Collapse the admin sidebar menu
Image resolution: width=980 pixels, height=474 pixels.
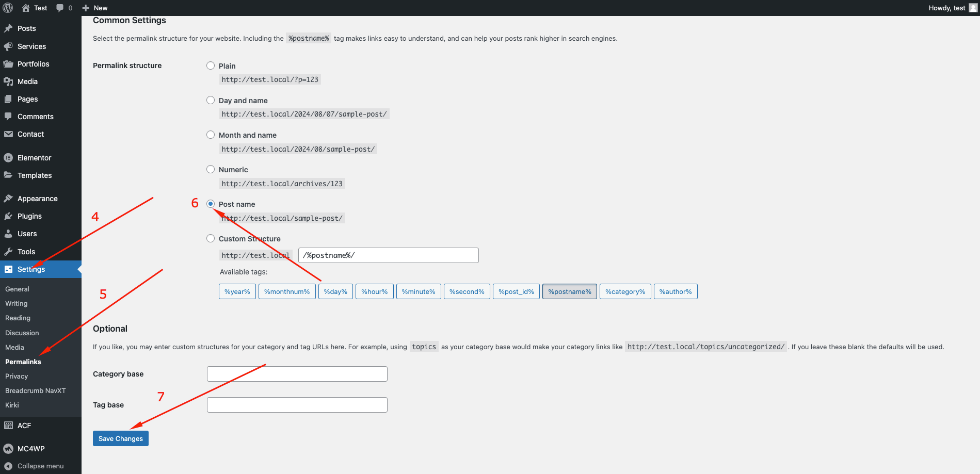pyautogui.click(x=34, y=466)
